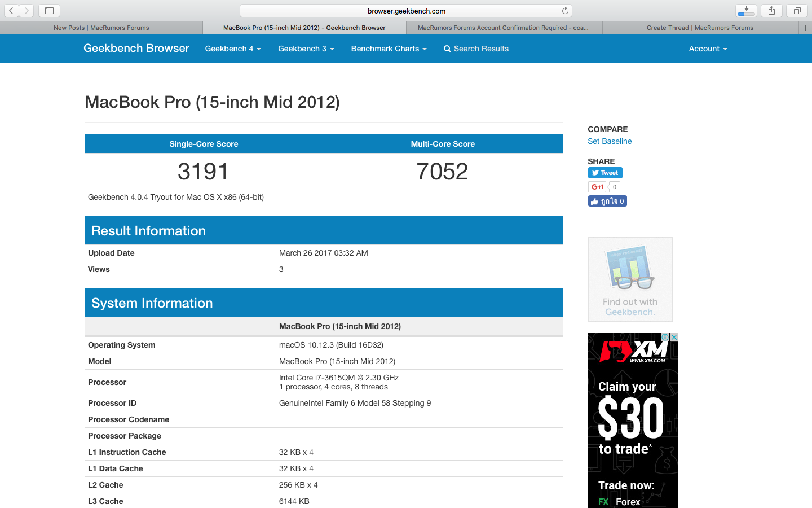812x508 pixels.
Task: Click the Processor Package label
Action: (125, 436)
